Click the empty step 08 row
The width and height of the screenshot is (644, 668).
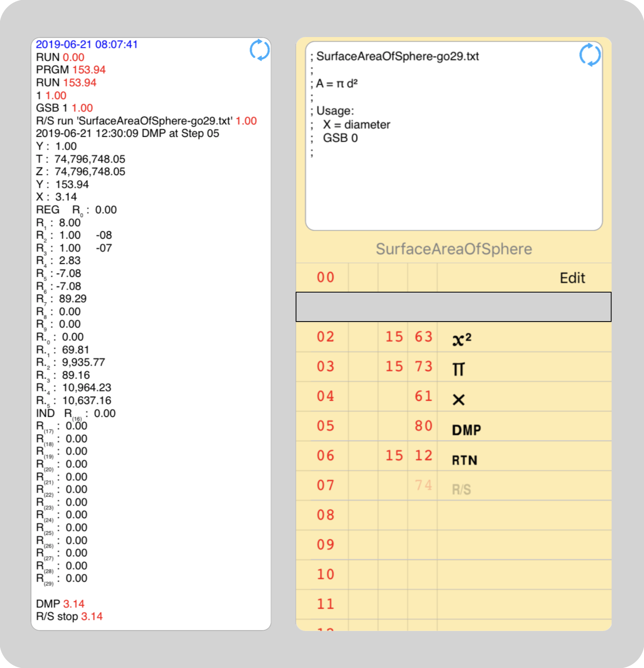click(x=453, y=515)
